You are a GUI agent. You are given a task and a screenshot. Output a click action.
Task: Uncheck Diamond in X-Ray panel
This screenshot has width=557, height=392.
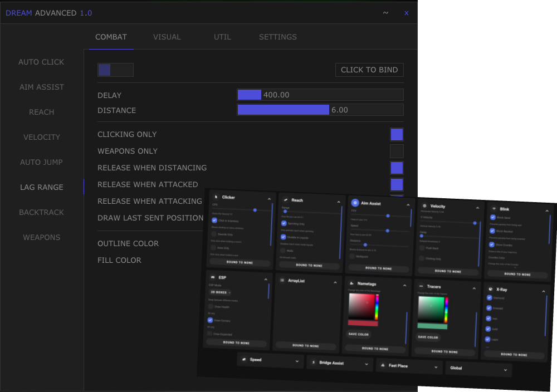pyautogui.click(x=490, y=297)
